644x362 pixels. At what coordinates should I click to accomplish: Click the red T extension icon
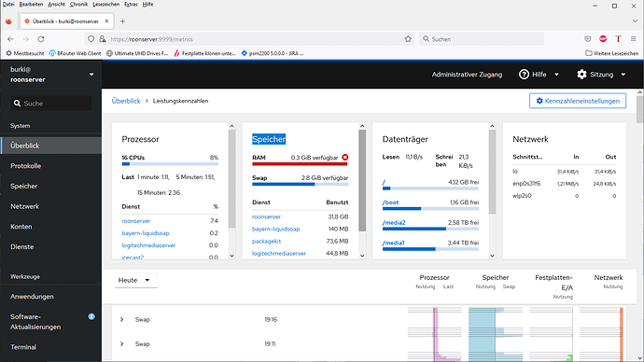pyautogui.click(x=618, y=39)
